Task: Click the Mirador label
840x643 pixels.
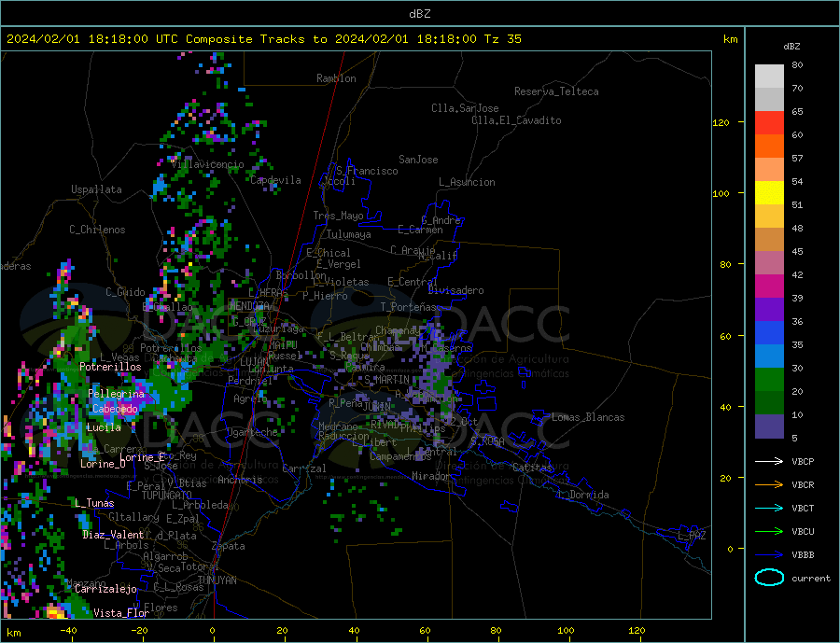Action: 431,476
